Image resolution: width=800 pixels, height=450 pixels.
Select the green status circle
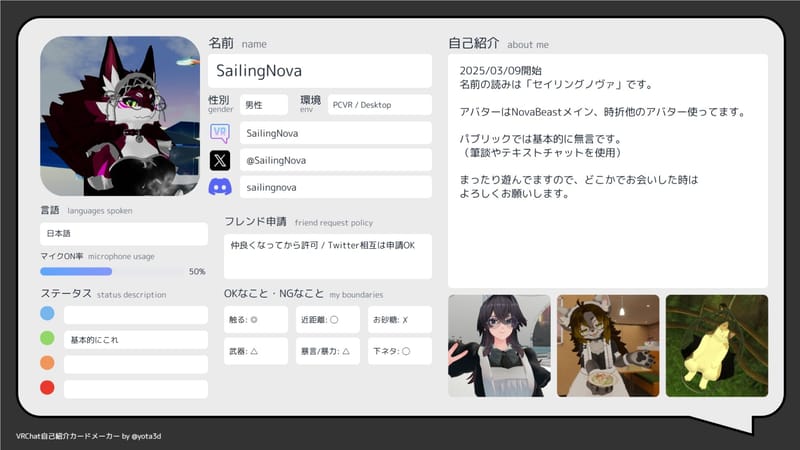[x=47, y=339]
